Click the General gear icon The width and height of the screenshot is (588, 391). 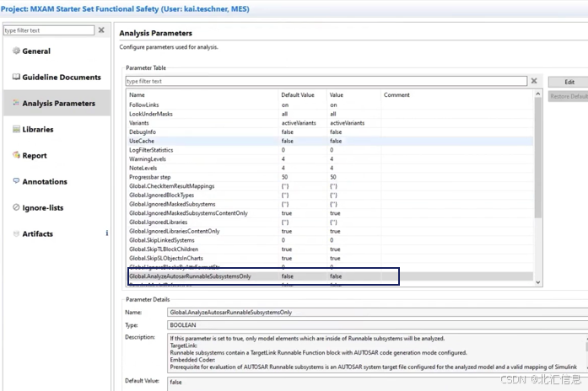tap(16, 51)
